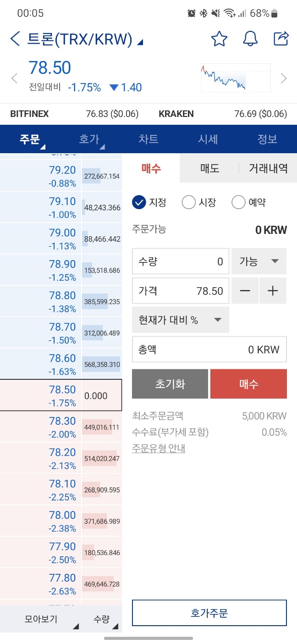The height and width of the screenshot is (644, 297).
Task: Tap the 총액 total amount field
Action: click(x=209, y=350)
